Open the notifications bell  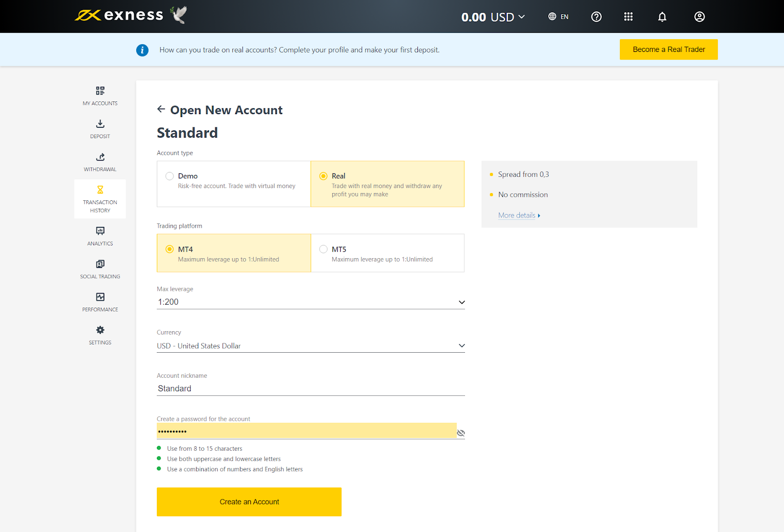coord(662,17)
